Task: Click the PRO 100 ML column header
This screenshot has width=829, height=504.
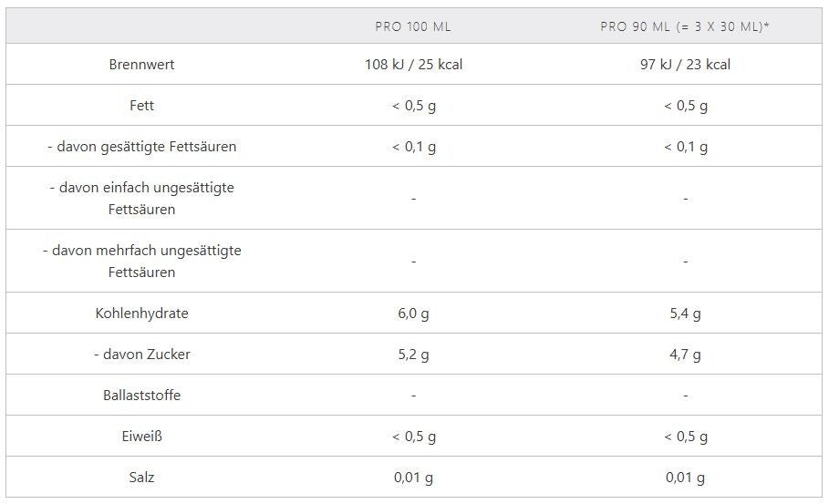Action: pyautogui.click(x=413, y=26)
